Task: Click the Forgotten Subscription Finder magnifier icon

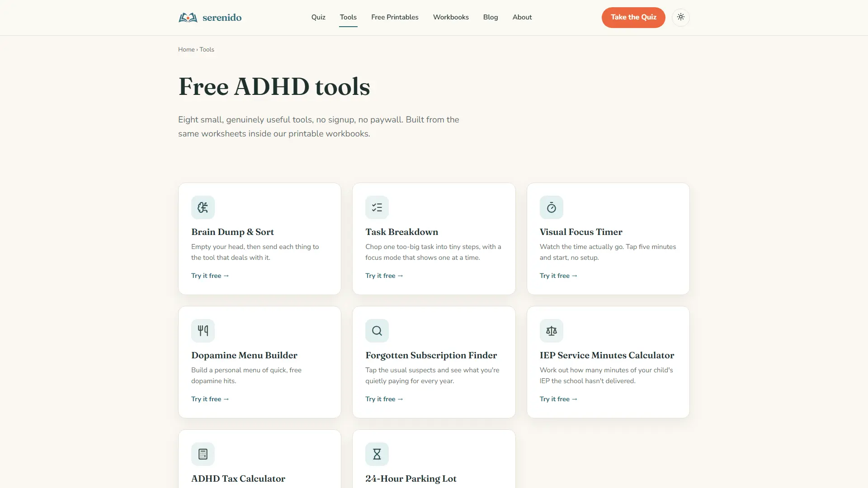Action: (377, 331)
